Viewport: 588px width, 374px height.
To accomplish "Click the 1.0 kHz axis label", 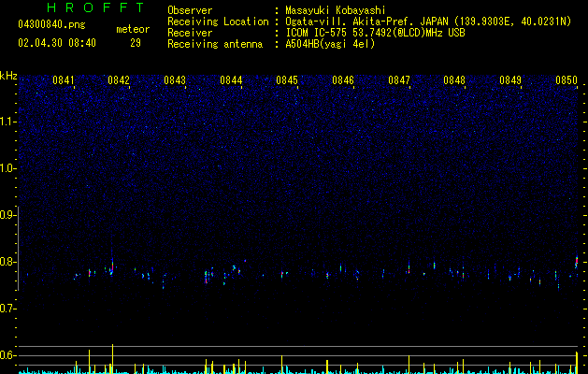I will [x=7, y=168].
